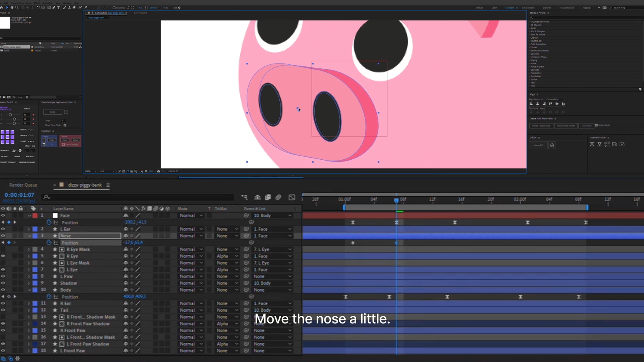644x362 pixels.
Task: Click Paste in Paste Multiple Keyframes
Action: 53,112
